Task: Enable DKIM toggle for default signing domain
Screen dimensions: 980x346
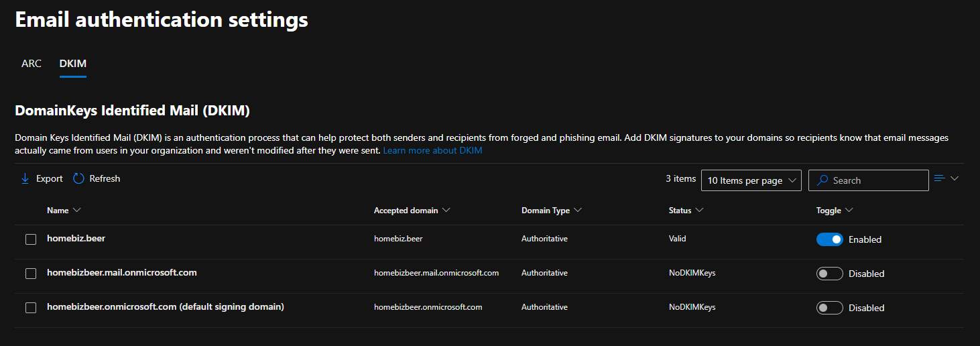Action: [829, 308]
